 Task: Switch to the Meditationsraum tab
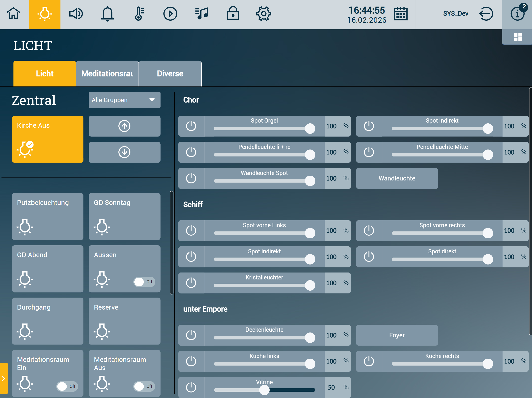[107, 73]
